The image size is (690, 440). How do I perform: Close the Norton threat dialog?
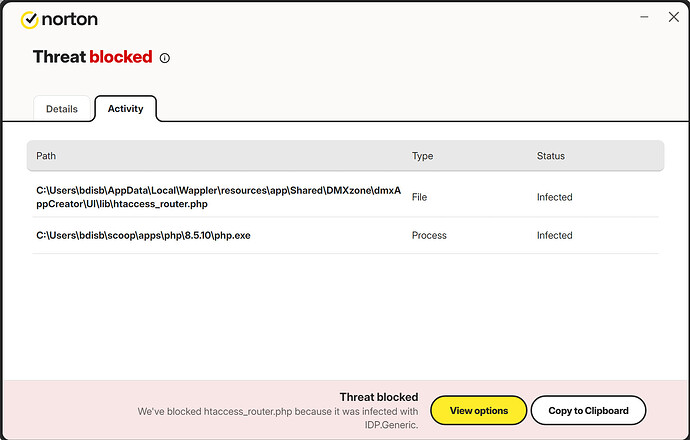(x=674, y=17)
